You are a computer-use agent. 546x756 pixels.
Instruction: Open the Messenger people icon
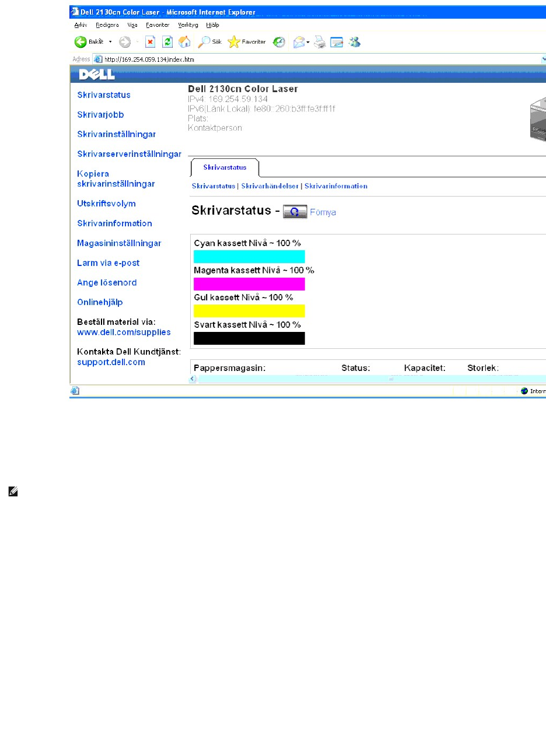pyautogui.click(x=355, y=42)
